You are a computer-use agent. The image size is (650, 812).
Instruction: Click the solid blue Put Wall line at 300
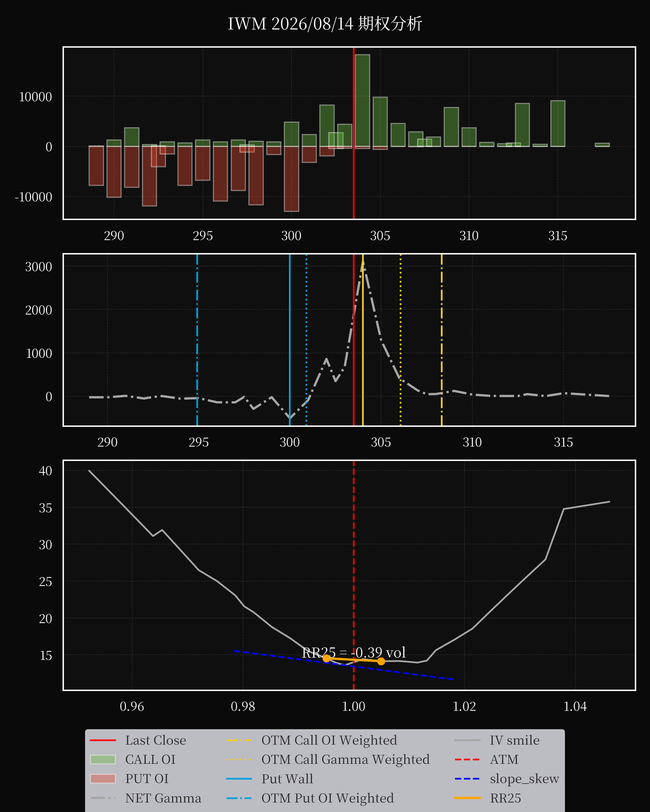point(290,340)
